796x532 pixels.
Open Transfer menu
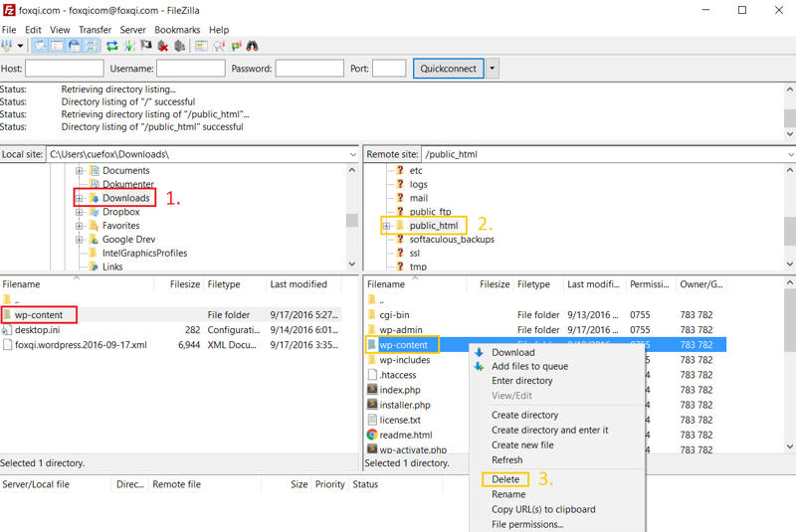tap(95, 30)
